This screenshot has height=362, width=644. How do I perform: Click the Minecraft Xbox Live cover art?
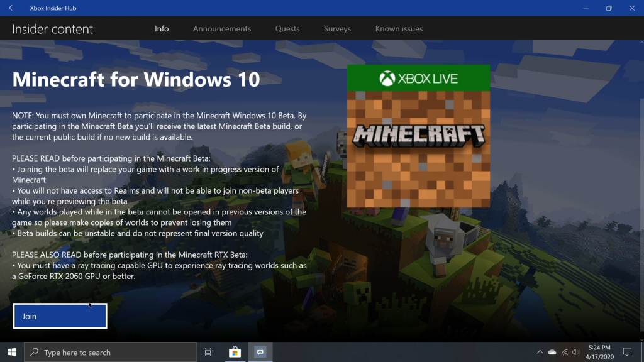(x=418, y=136)
